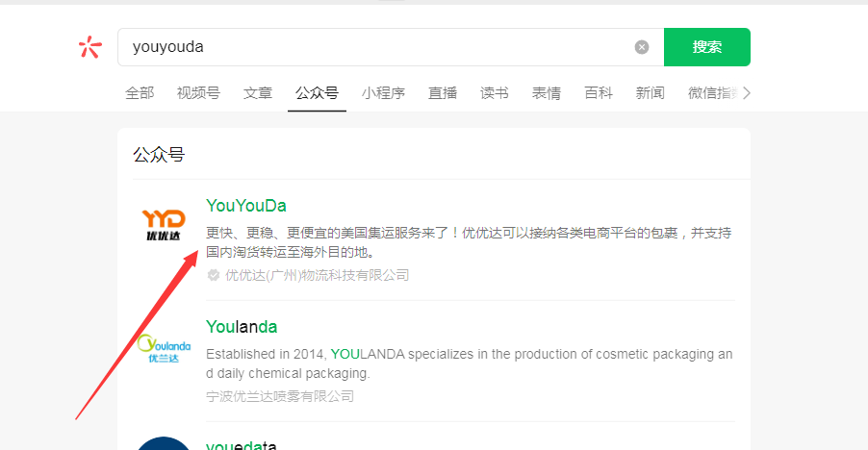
Task: Select the 公众号 tab
Action: pyautogui.click(x=317, y=93)
